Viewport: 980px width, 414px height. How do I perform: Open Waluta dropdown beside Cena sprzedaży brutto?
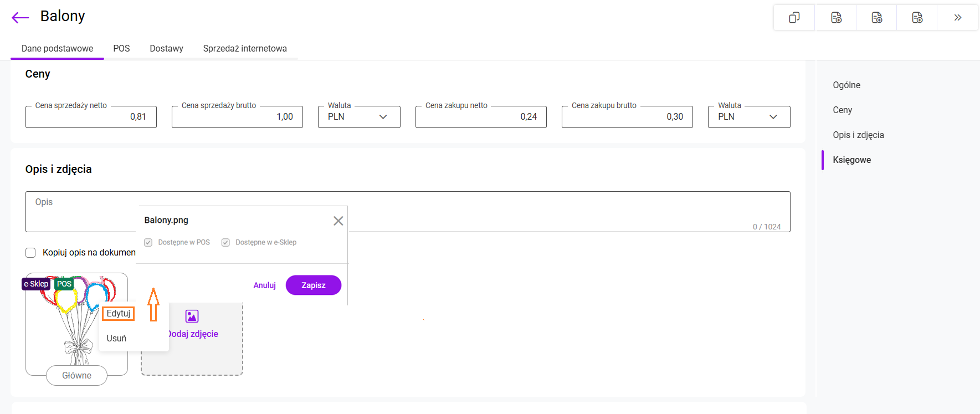358,117
